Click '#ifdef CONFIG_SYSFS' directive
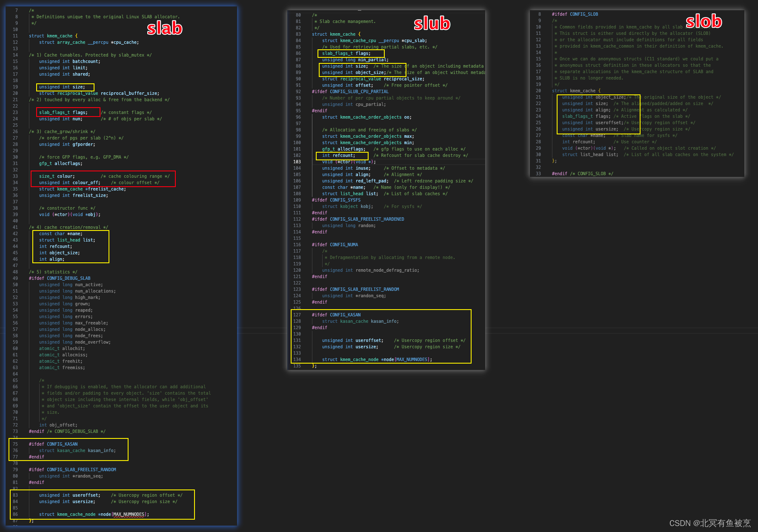Viewport: 758px width, 532px height. (x=336, y=200)
